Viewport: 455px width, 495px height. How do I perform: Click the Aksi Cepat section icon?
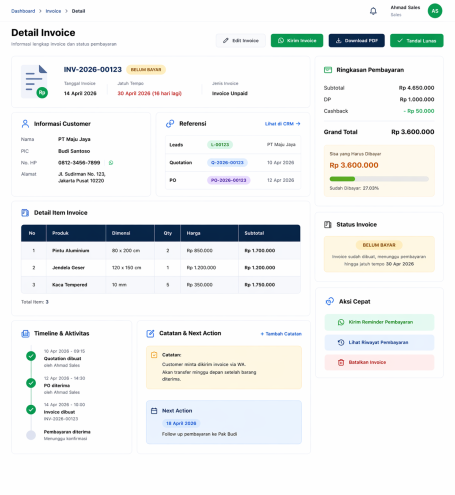pos(330,301)
